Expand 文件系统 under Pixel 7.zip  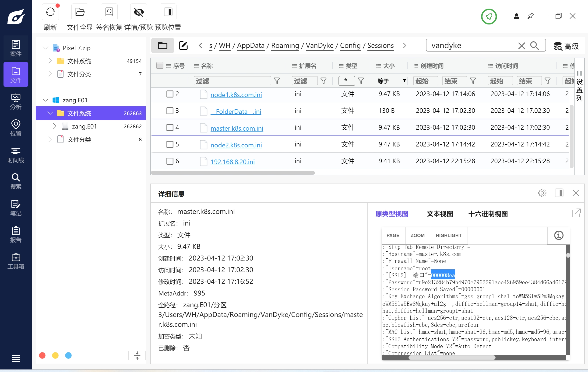click(x=50, y=61)
